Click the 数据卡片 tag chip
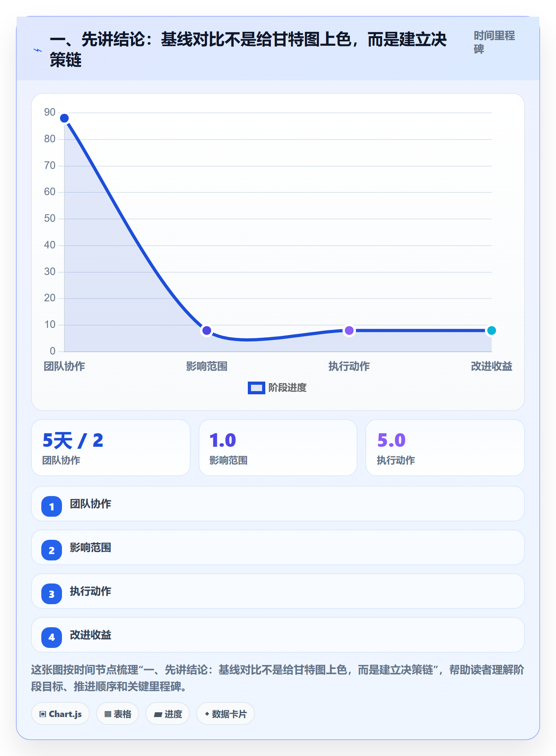Image resolution: width=556 pixels, height=756 pixels. pos(226,714)
